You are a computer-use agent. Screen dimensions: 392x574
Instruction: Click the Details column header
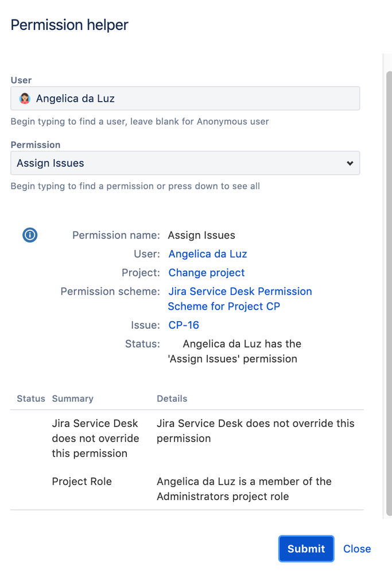170,398
